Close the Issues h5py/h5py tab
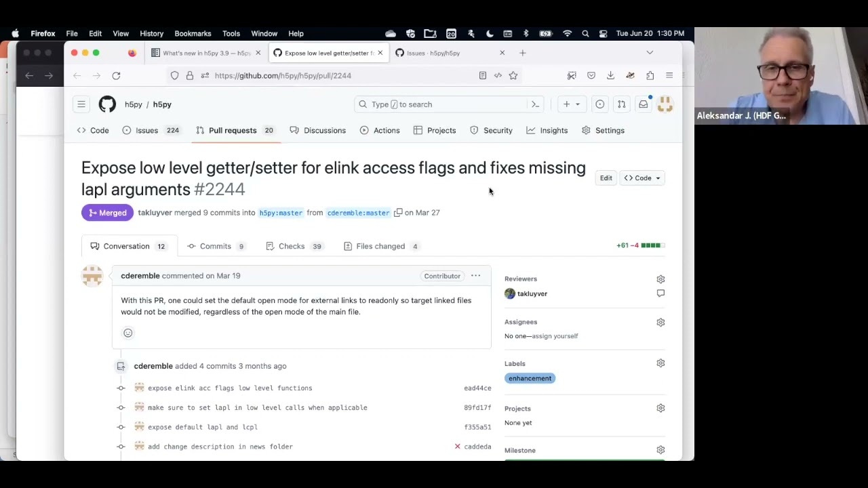This screenshot has height=488, width=868. click(502, 53)
